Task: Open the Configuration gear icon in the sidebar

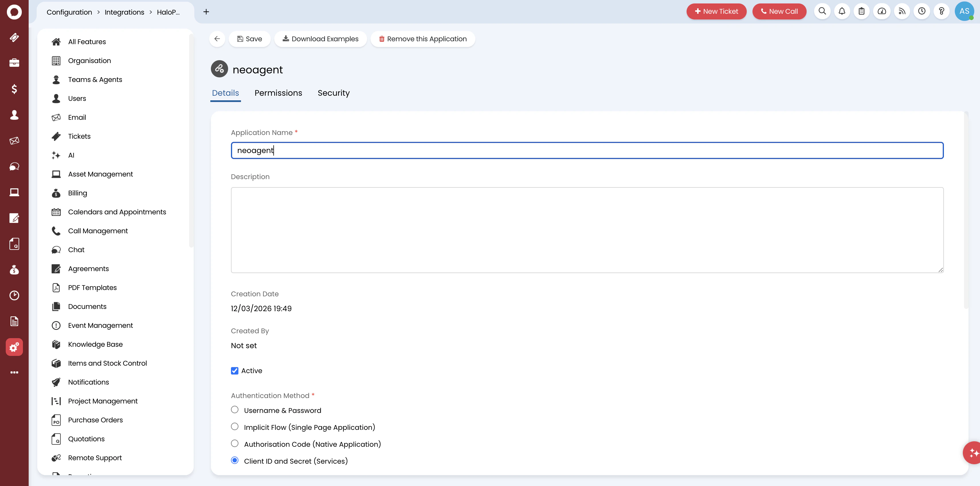Action: point(14,347)
